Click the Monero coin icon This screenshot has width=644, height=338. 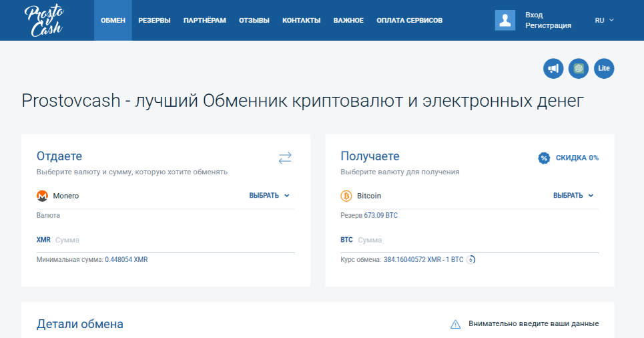click(x=42, y=196)
